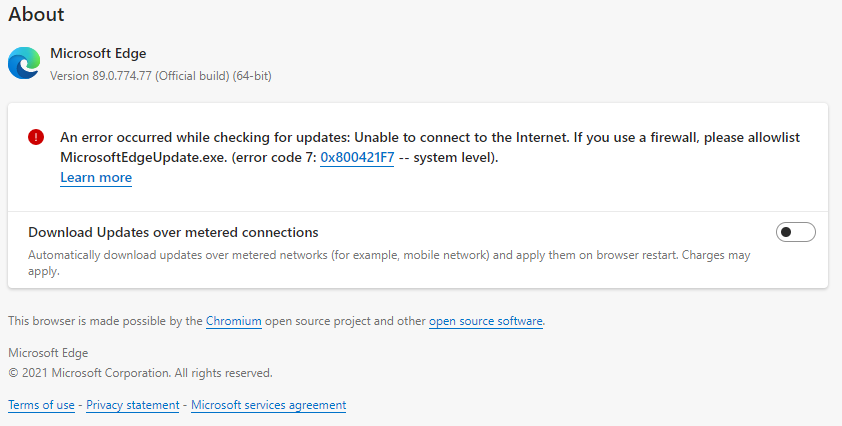
Task: Open the Terms of use link
Action: [x=41, y=405]
